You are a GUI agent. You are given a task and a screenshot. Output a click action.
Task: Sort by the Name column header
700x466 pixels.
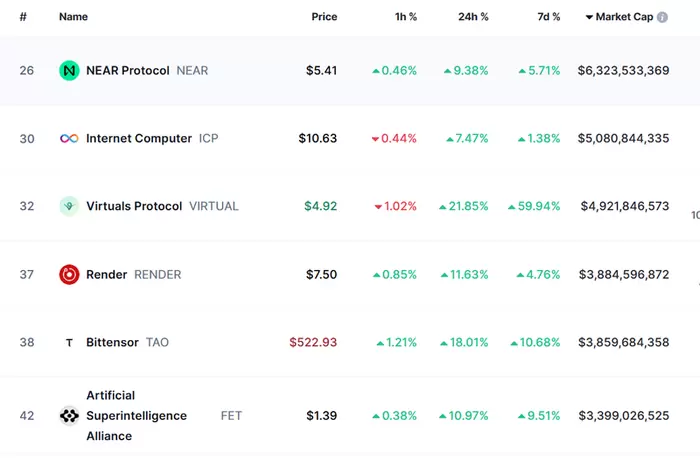[x=73, y=17]
